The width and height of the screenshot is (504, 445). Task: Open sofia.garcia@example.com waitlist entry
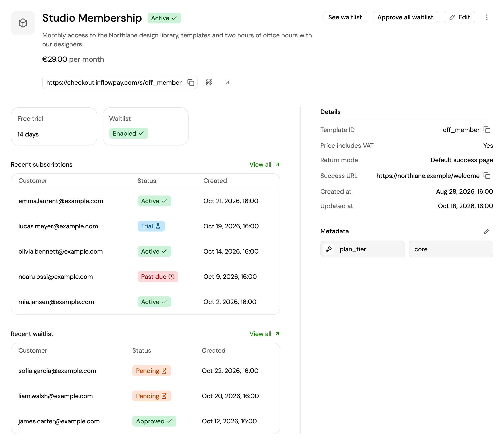(146, 371)
